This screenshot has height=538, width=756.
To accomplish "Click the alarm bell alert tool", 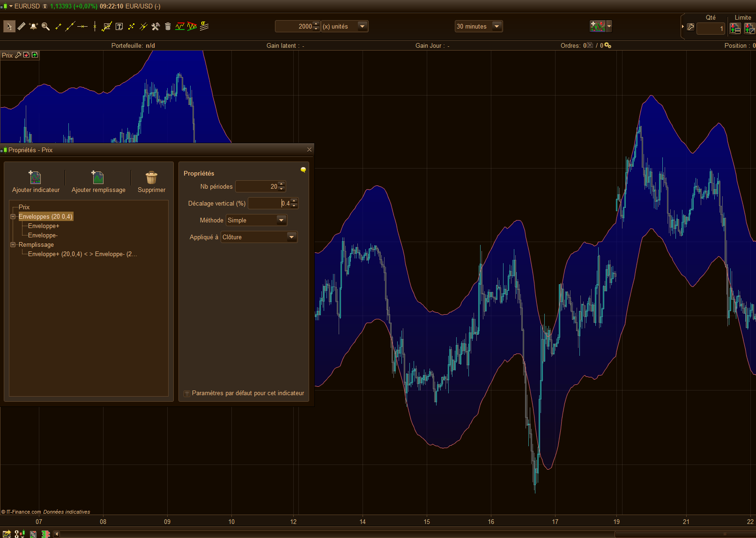I will coord(33,26).
